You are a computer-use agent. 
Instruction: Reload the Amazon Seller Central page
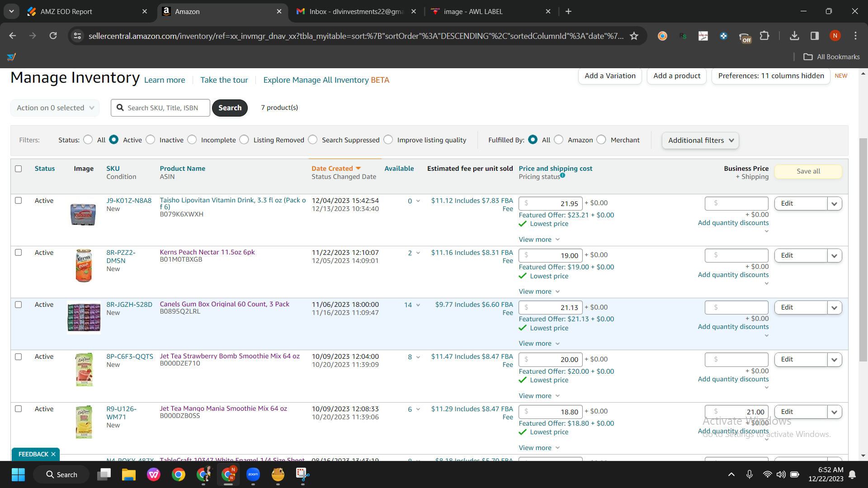[53, 36]
